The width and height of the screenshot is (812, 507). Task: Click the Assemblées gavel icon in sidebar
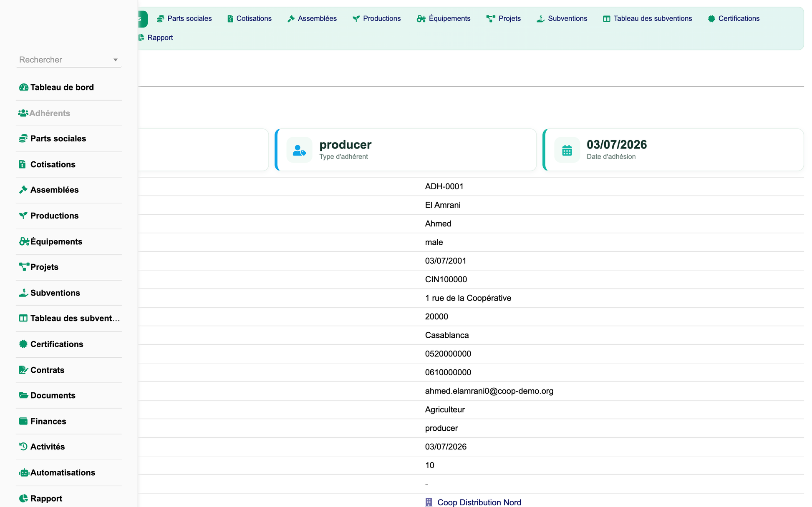23,190
